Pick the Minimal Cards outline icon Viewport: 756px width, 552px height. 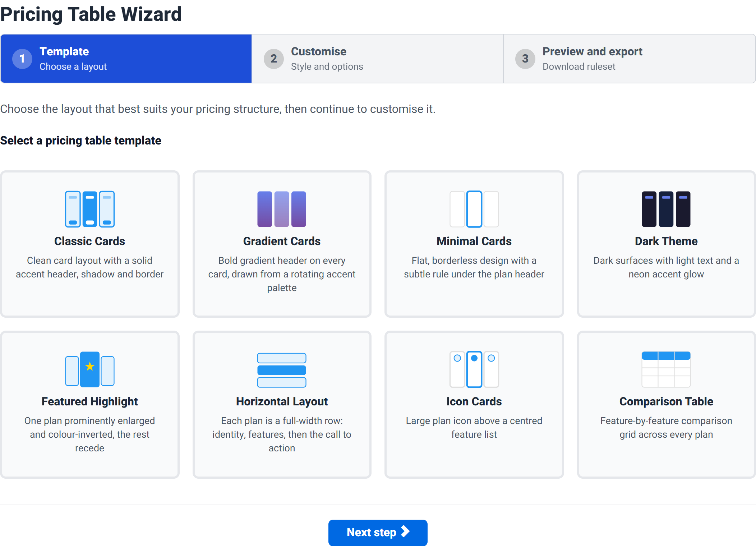pos(474,209)
